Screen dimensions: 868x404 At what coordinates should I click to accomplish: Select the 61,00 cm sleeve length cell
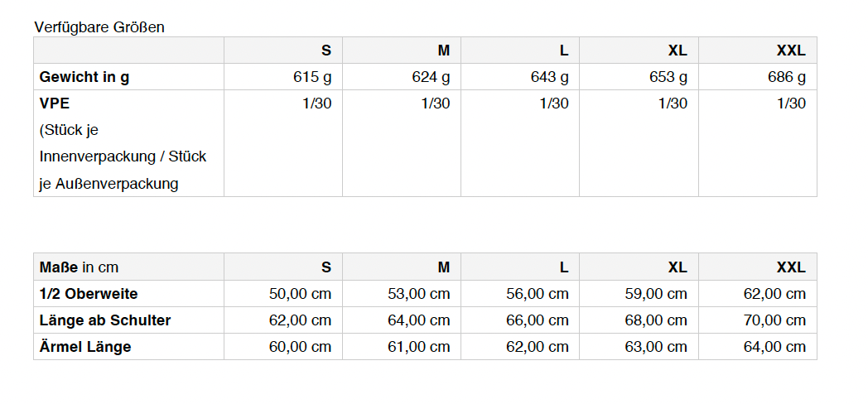[418, 347]
